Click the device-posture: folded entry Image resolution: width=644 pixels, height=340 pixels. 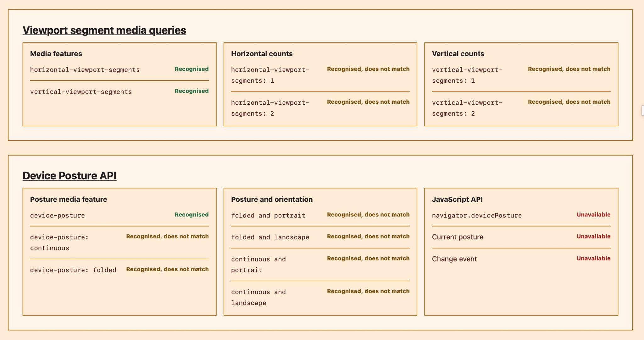click(x=119, y=270)
